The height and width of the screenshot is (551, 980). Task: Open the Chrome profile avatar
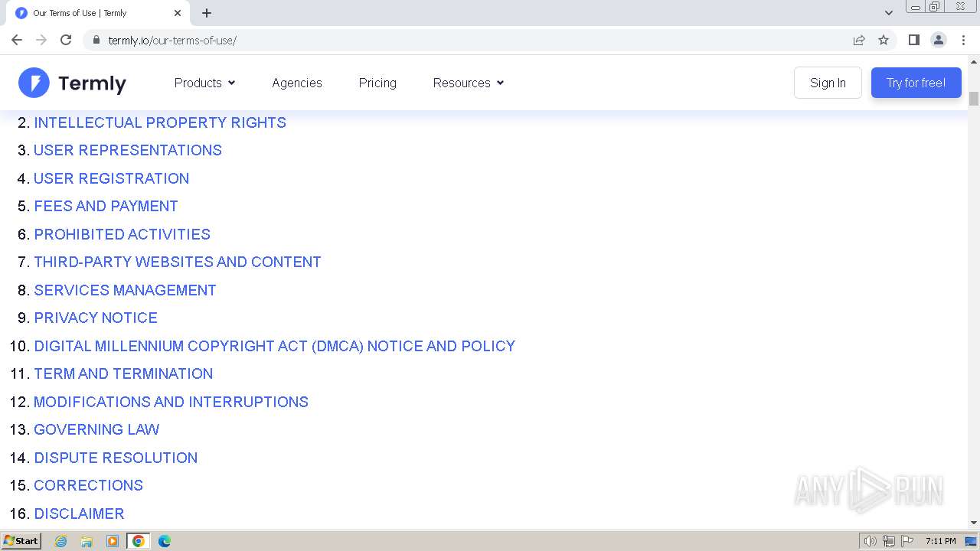coord(939,40)
